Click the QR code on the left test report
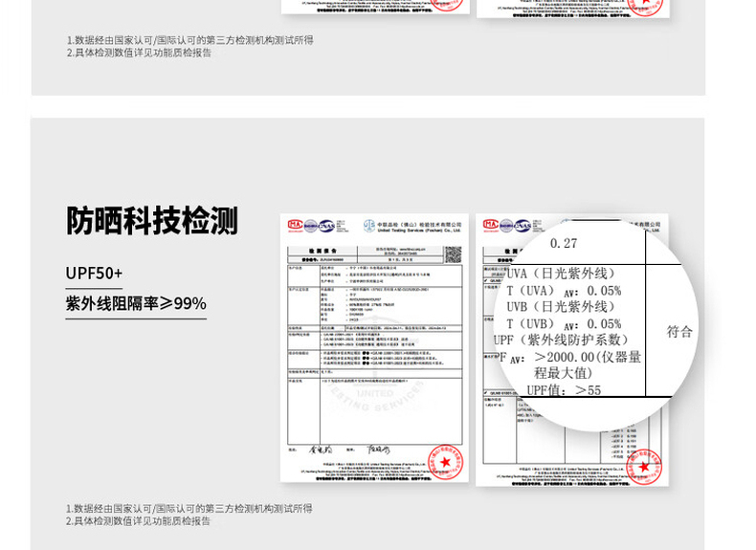 pos(453,254)
